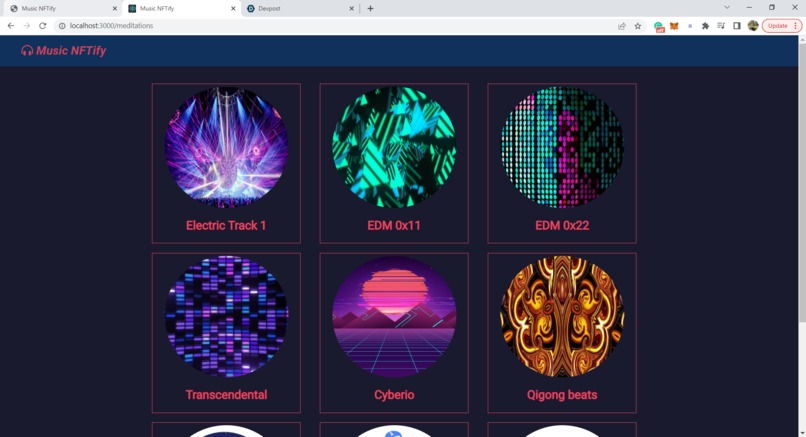Open the Qigong beats thumbnail image

pyautogui.click(x=562, y=317)
